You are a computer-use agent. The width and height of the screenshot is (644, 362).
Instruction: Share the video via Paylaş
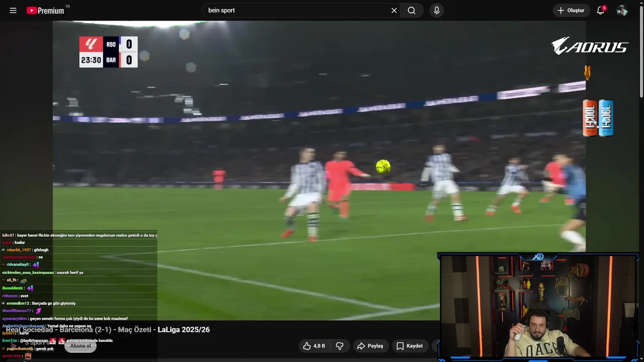370,346
